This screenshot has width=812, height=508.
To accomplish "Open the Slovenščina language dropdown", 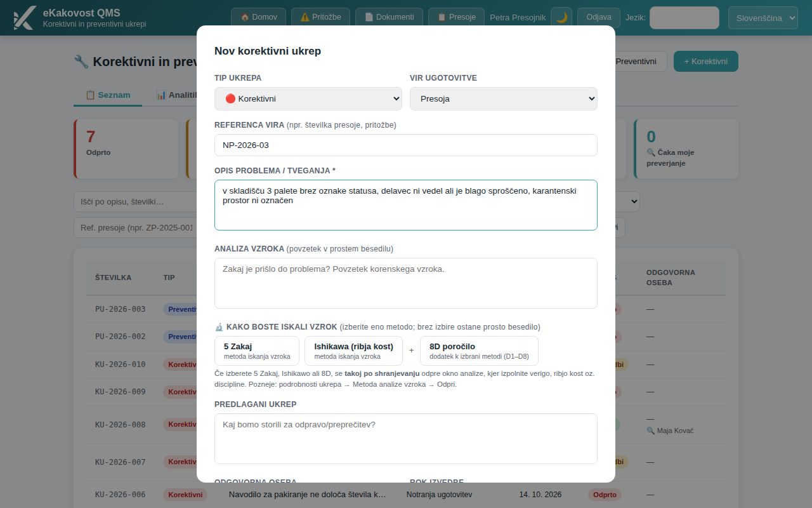I will (763, 18).
